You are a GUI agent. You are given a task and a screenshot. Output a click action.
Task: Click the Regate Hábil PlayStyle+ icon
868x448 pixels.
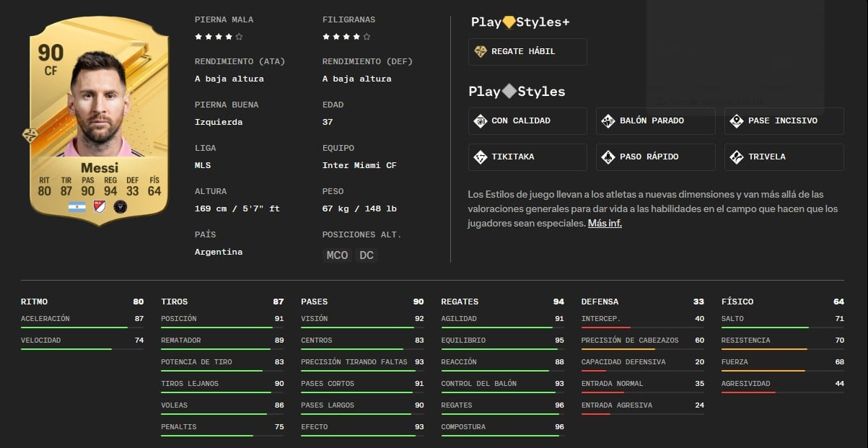coord(481,52)
